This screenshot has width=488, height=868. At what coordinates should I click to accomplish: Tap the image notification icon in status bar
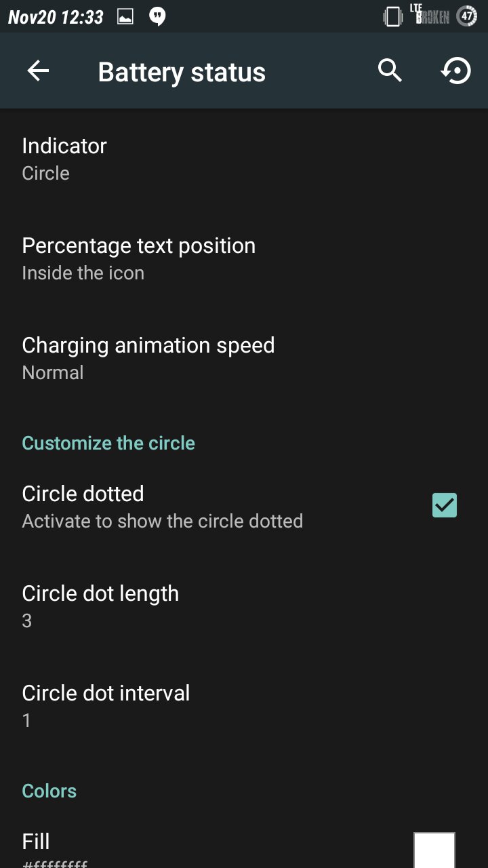[x=125, y=17]
